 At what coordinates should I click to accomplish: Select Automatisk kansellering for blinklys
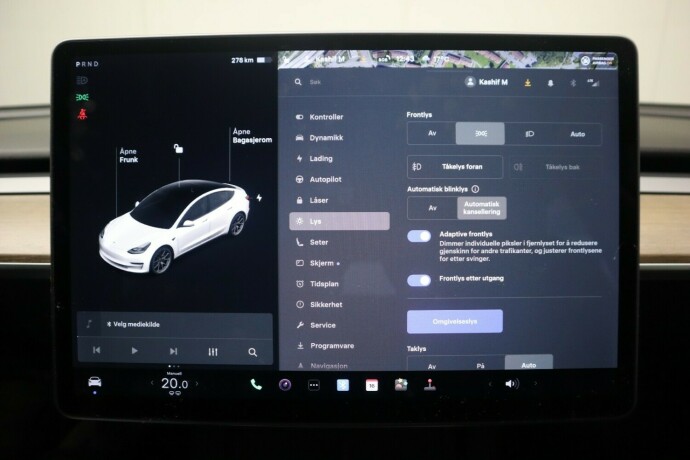[x=482, y=208]
